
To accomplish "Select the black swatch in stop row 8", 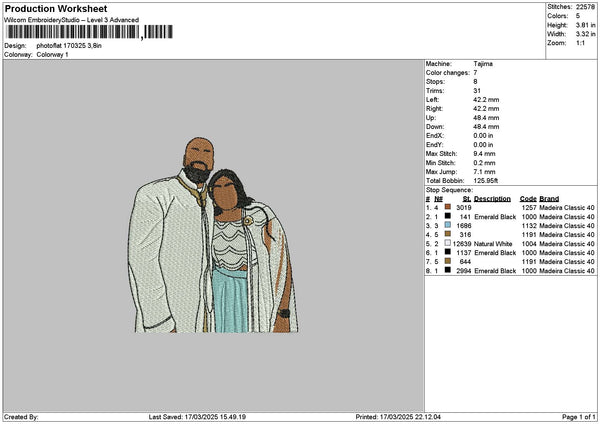I will coord(447,270).
